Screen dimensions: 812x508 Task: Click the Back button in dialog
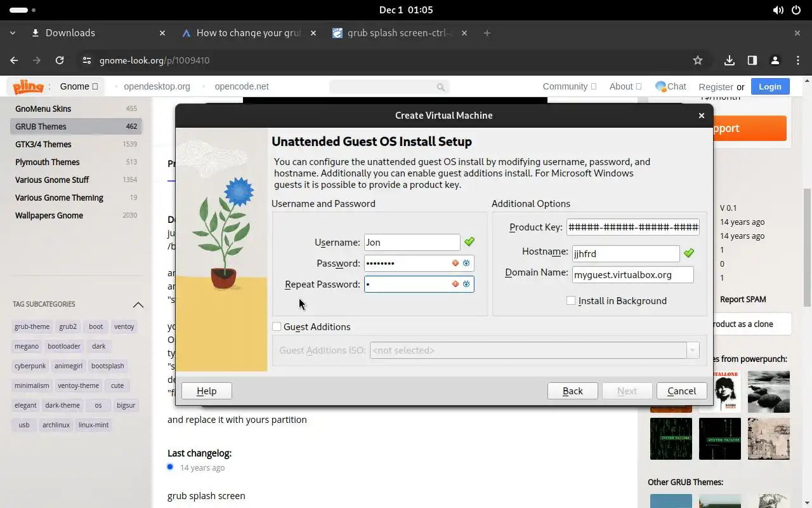(x=573, y=391)
